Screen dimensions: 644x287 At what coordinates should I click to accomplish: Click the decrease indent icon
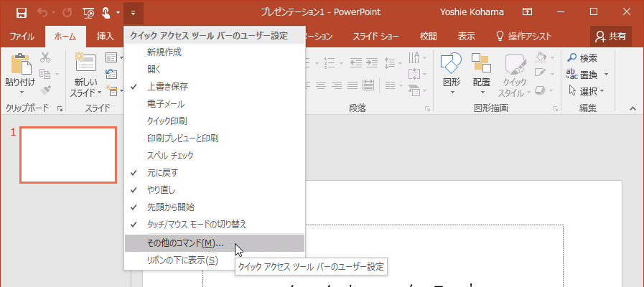click(x=355, y=62)
